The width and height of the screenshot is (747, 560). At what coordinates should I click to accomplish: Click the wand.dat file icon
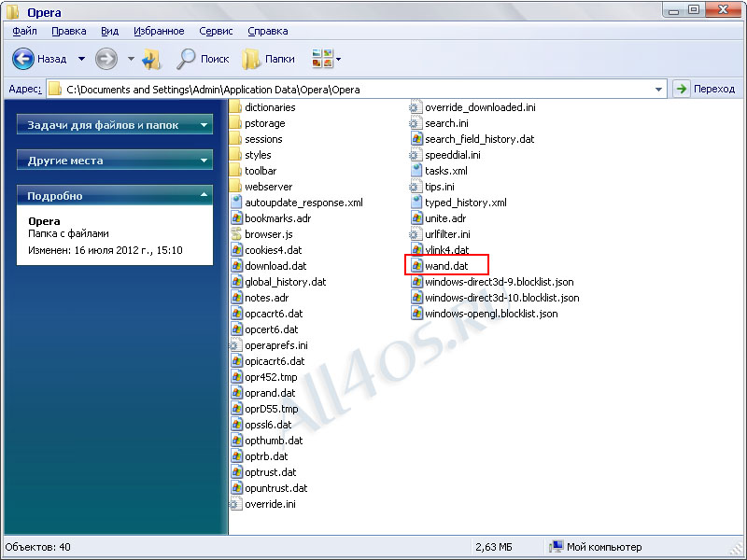pos(416,266)
